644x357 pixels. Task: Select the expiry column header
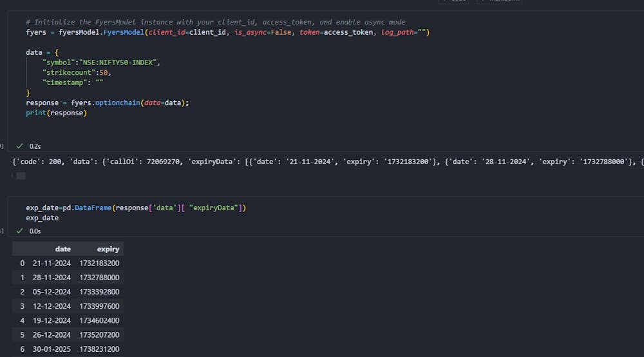pos(108,249)
